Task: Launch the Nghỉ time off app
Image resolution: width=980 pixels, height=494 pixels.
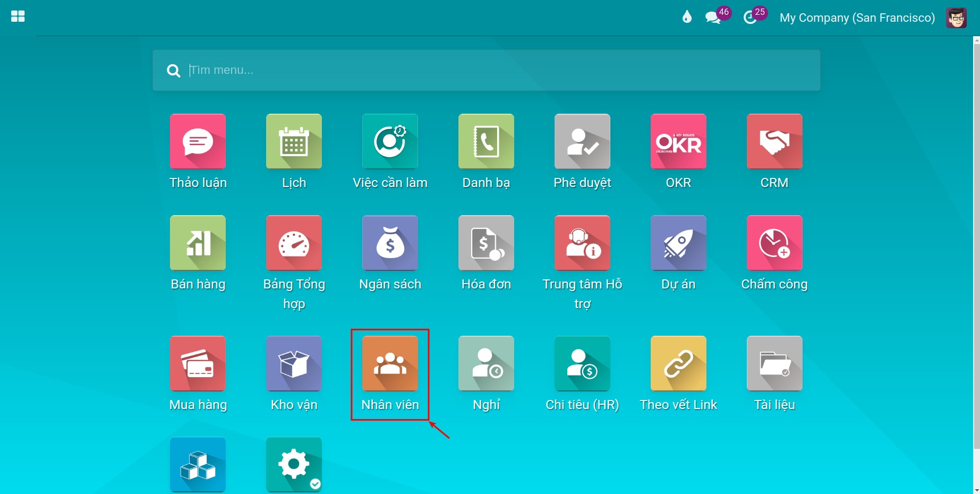Action: [486, 363]
